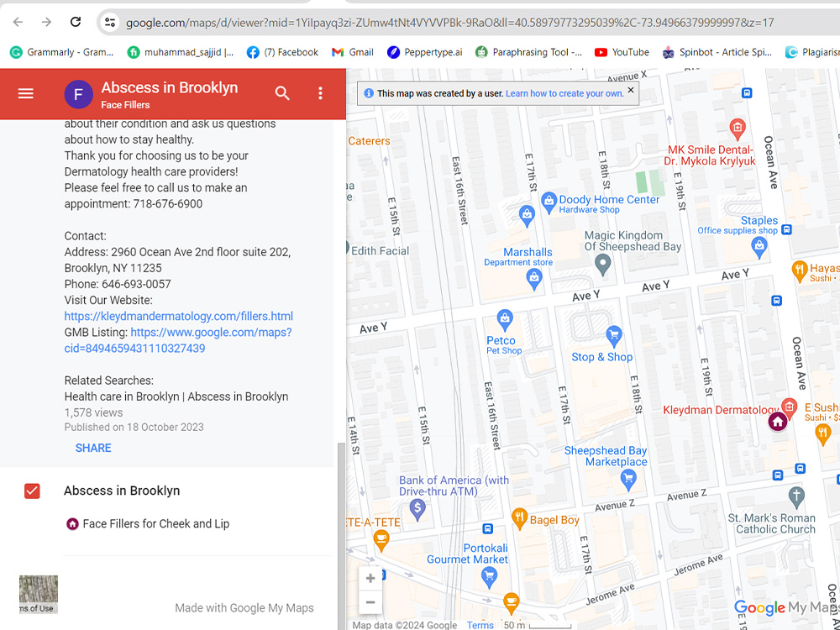This screenshot has width=840, height=630.
Task: Open the GMB Listing Google Maps link
Action: click(178, 340)
